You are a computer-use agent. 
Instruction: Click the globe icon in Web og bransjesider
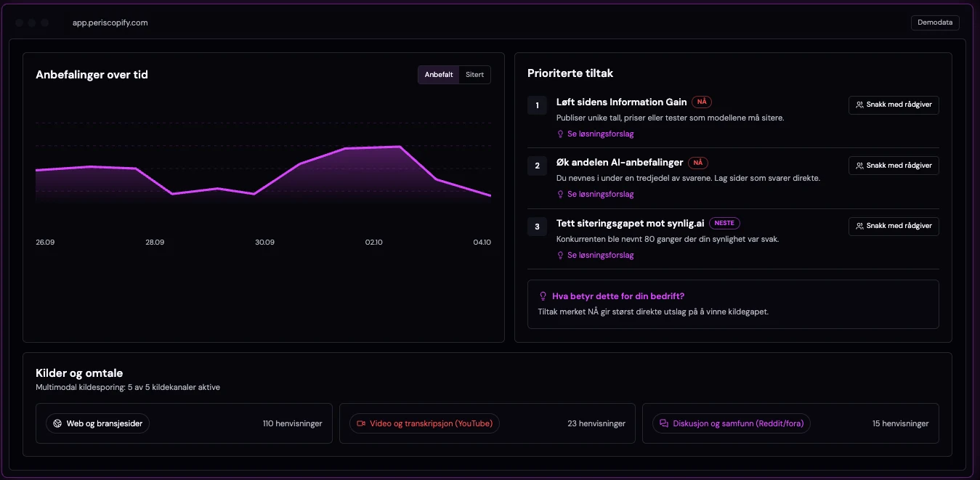click(57, 423)
